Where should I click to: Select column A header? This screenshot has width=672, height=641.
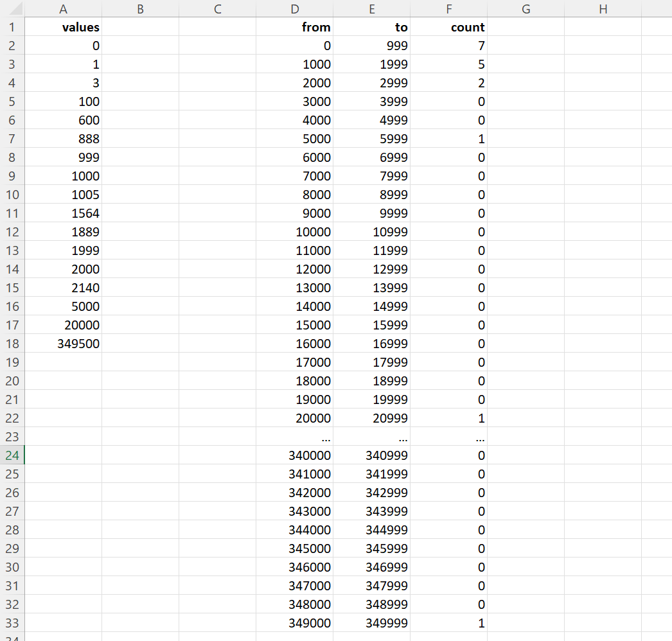pos(64,8)
